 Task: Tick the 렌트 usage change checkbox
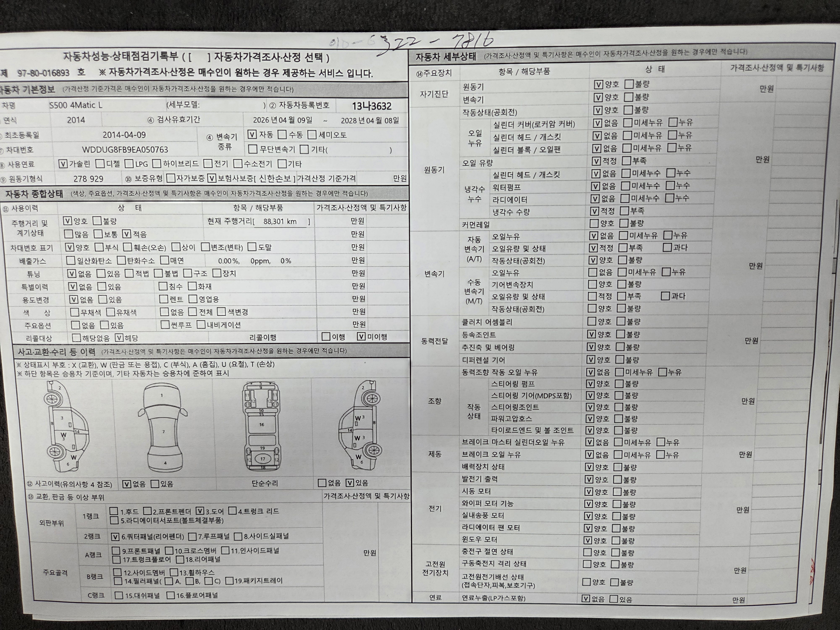(164, 299)
